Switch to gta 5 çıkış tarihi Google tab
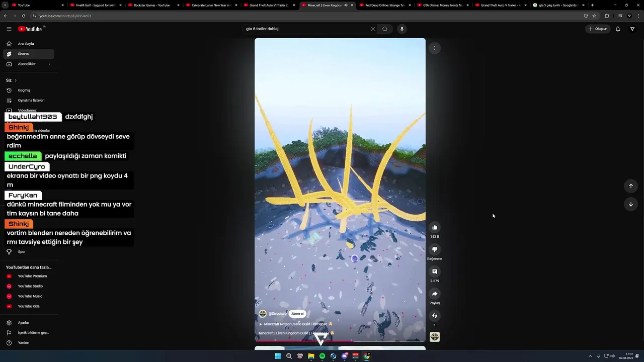Image resolution: width=644 pixels, height=362 pixels. pos(558,5)
